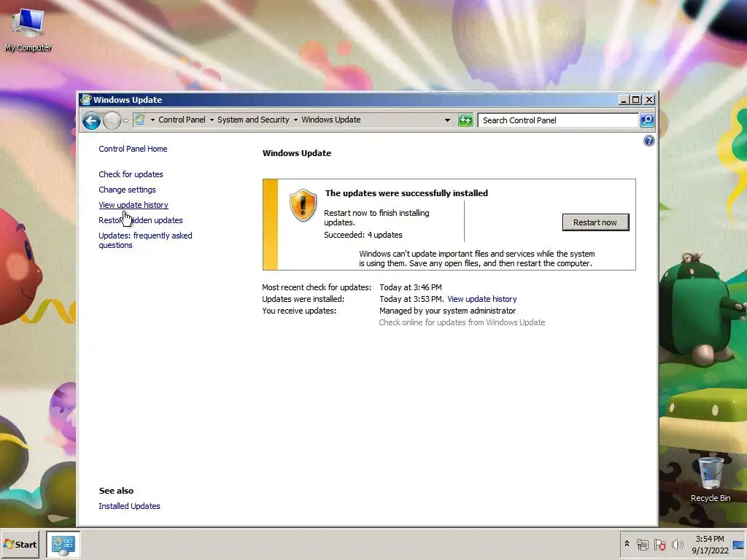Open Change settings
The height and width of the screenshot is (560, 747).
pyautogui.click(x=127, y=190)
